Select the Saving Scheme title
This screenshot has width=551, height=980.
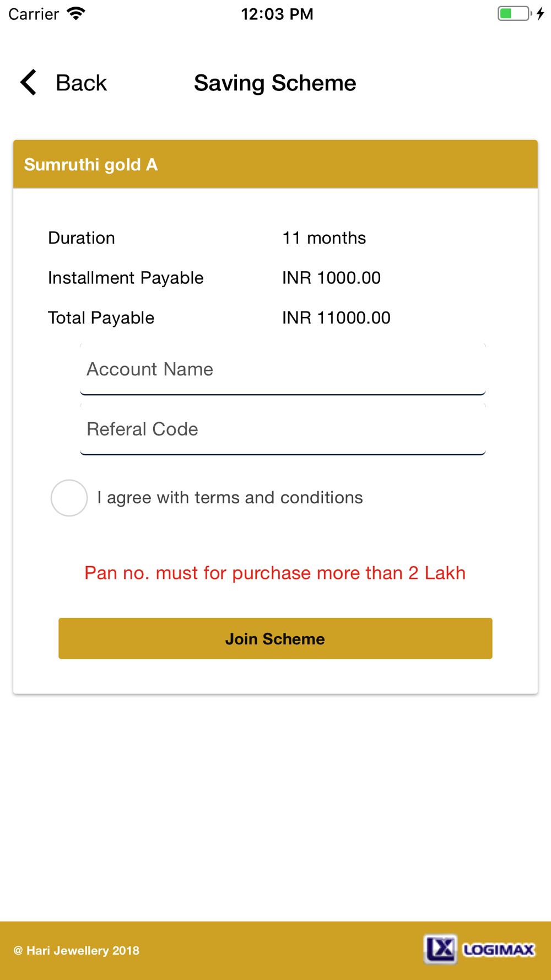click(275, 83)
